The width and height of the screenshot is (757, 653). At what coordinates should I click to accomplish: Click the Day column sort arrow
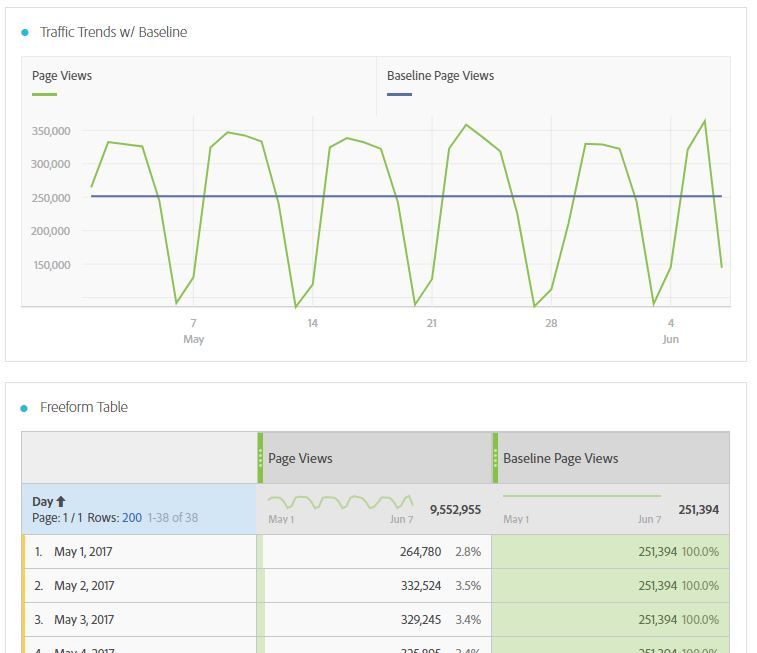pyautogui.click(x=61, y=502)
